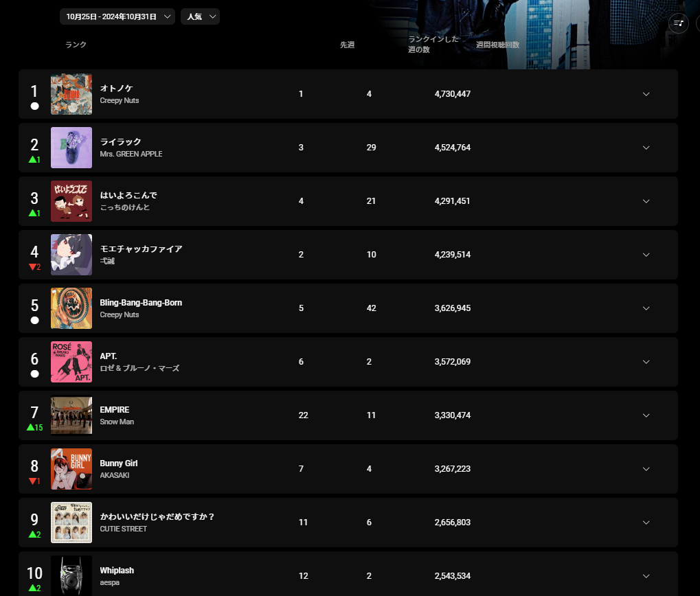The height and width of the screenshot is (596, 700).
Task: Visit artist Creepy Nuts under オトノケ
Action: [120, 100]
